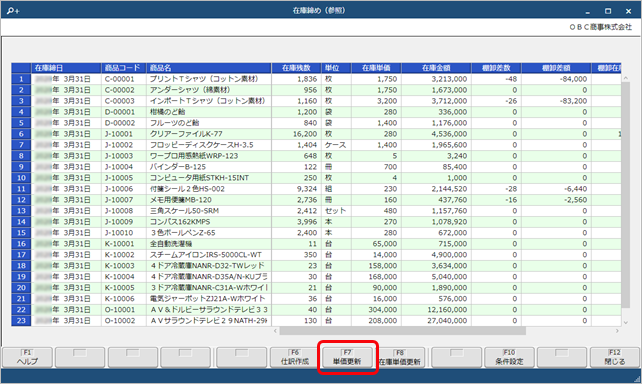
Task: Click unit price 65,000
Action: click(384, 244)
